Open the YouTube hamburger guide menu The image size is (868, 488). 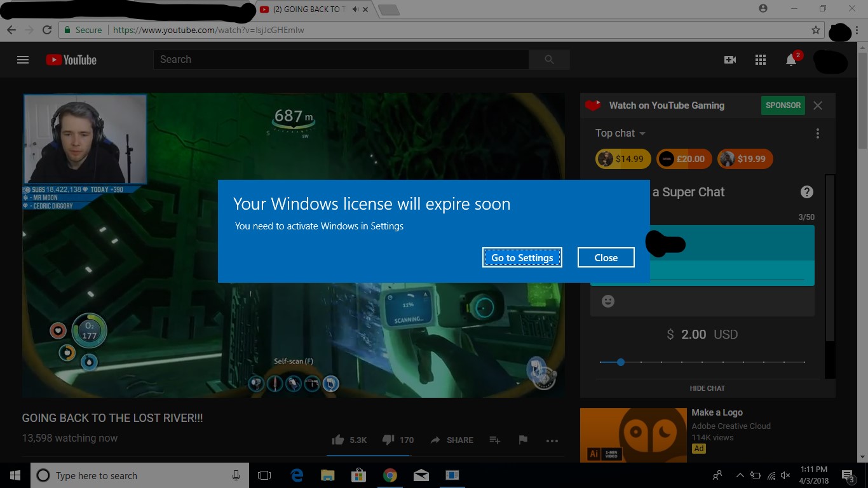(x=23, y=60)
